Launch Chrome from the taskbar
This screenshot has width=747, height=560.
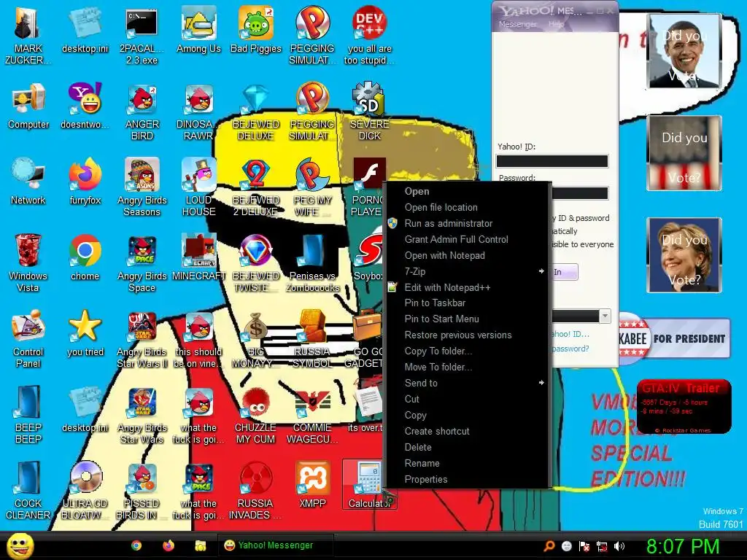click(x=136, y=545)
